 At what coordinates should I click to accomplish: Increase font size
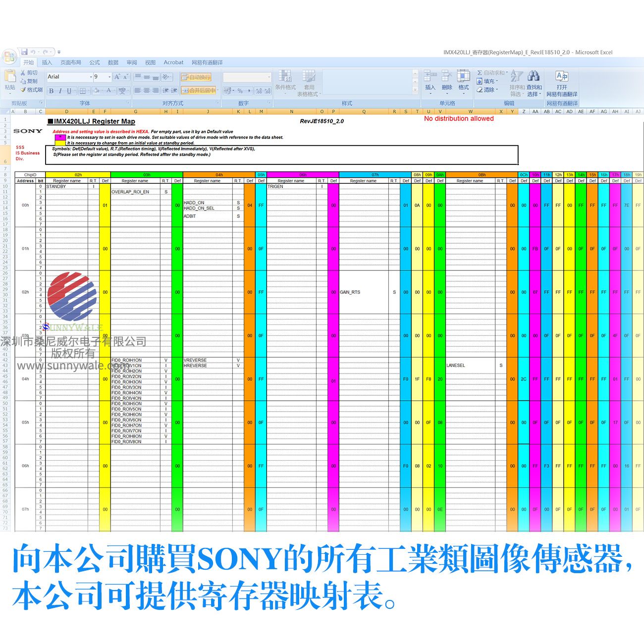pos(117,77)
